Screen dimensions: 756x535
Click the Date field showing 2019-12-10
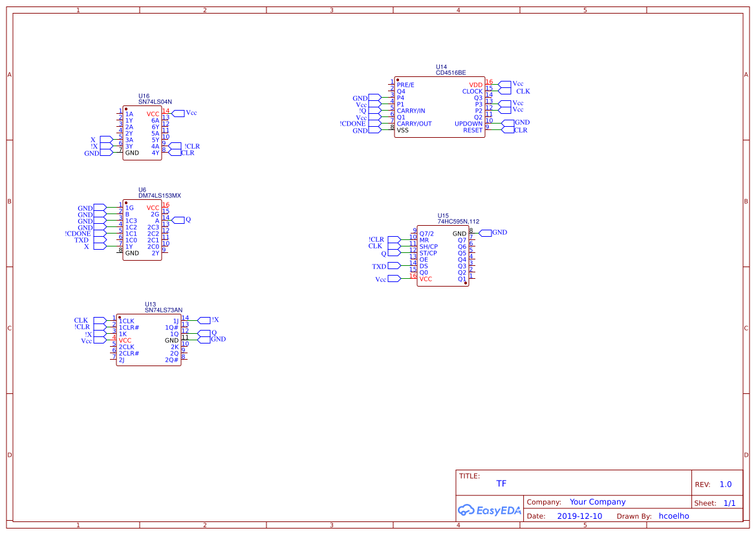(581, 516)
